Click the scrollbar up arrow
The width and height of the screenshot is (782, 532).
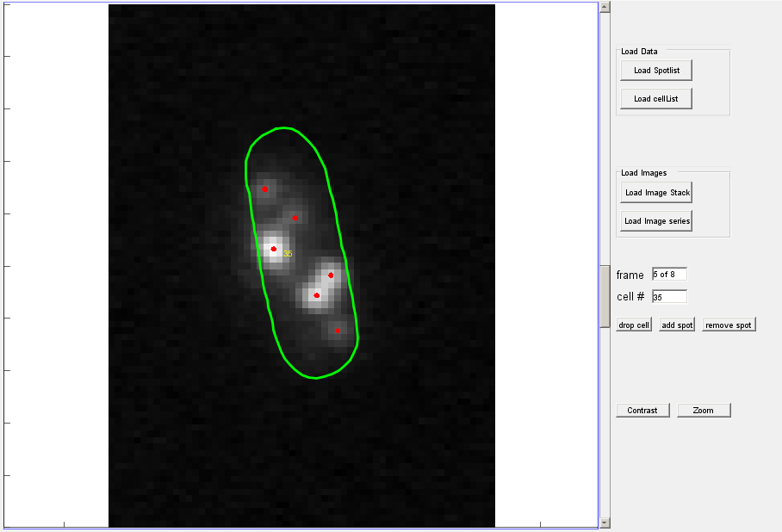coord(605,7)
